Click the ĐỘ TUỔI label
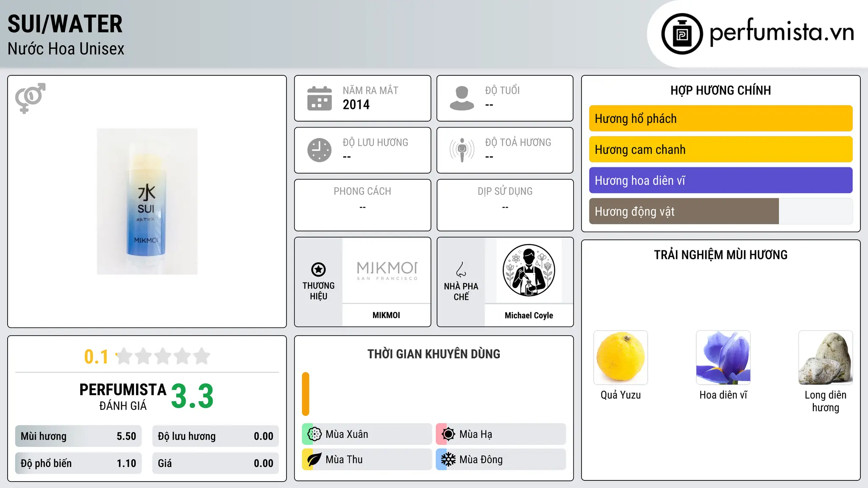868x488 pixels. 502,90
